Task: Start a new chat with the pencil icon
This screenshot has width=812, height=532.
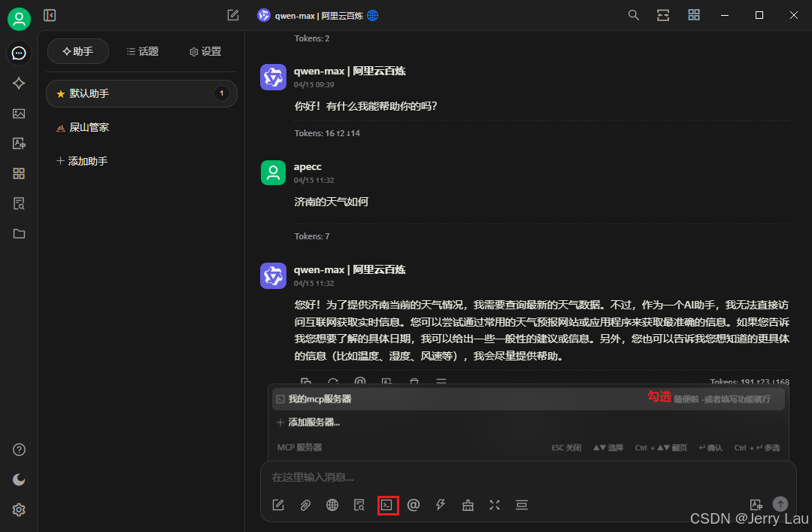Action: 232,14
